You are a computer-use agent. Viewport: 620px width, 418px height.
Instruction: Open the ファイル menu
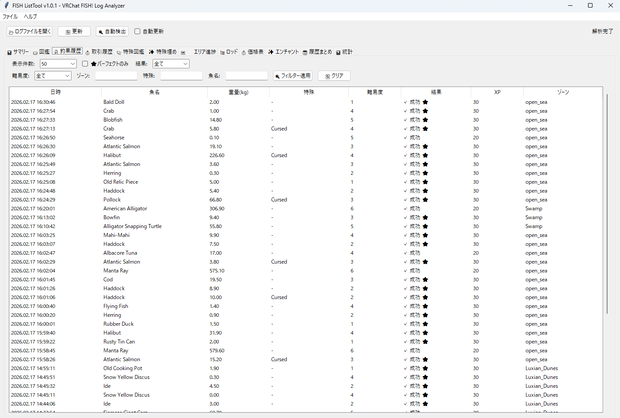(x=10, y=17)
